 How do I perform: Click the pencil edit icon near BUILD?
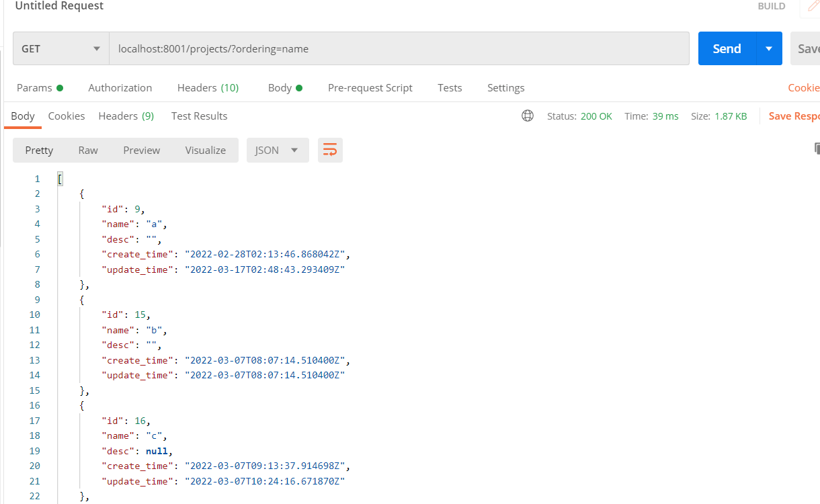[x=813, y=6]
